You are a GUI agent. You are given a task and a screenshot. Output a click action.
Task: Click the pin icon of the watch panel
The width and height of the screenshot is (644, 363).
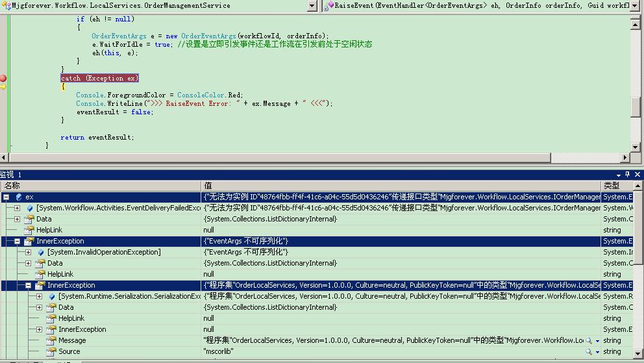click(628, 175)
